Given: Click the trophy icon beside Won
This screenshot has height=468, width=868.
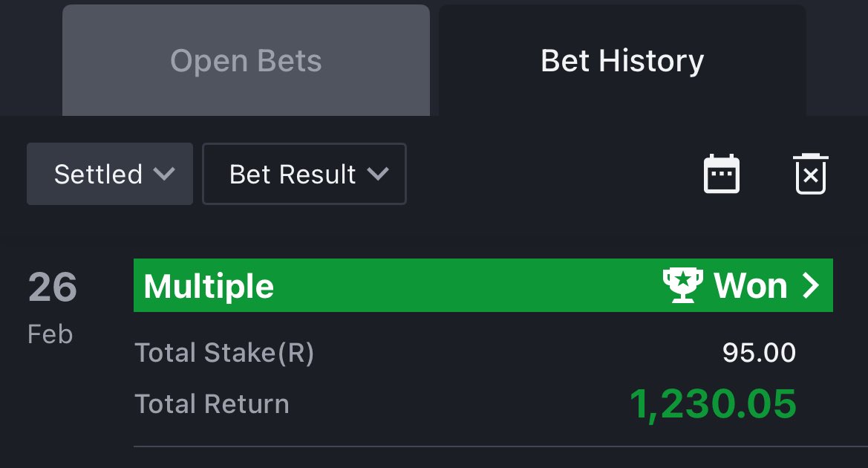Looking at the screenshot, I should [x=683, y=285].
